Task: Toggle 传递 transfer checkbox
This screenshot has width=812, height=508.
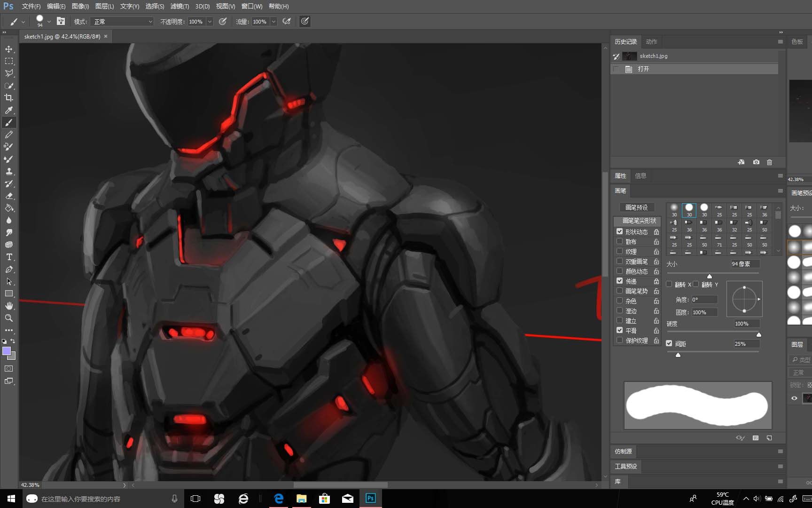Action: [619, 281]
